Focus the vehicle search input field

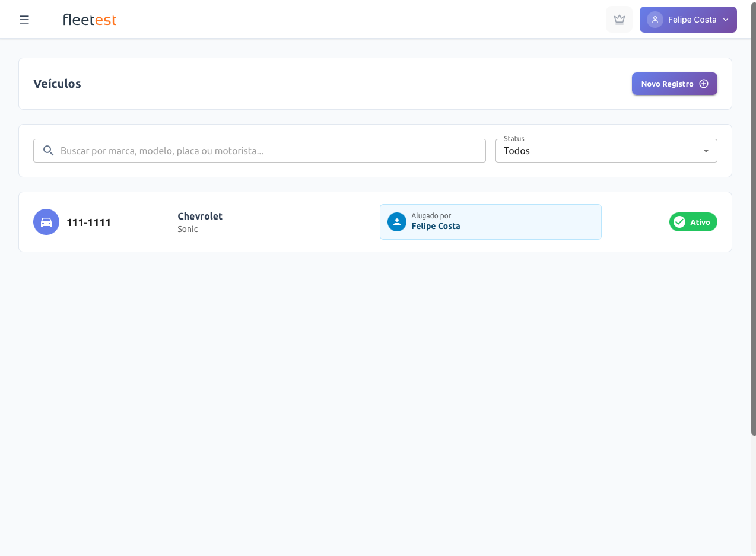point(267,151)
